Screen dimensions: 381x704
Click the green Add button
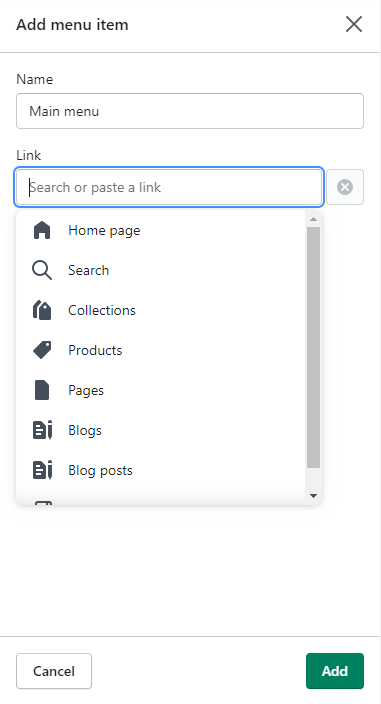tap(335, 671)
